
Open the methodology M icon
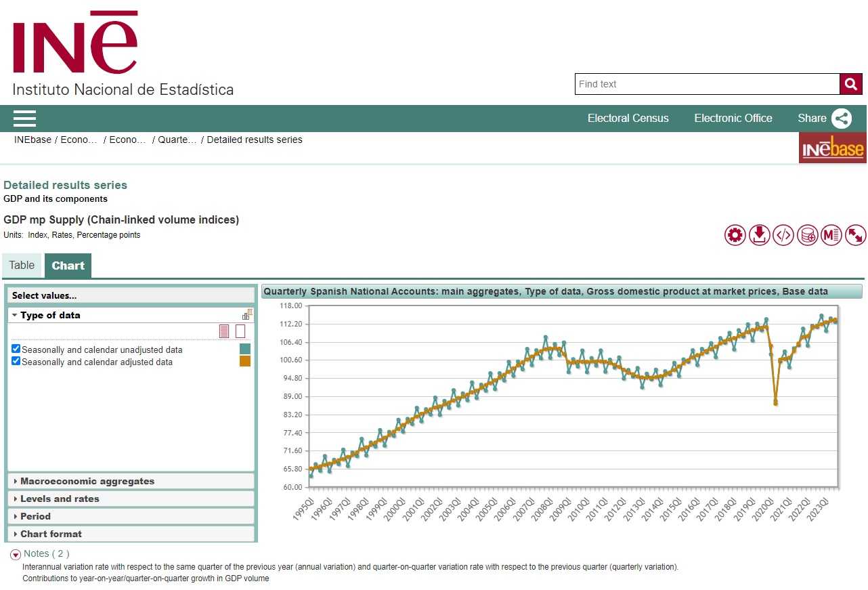[831, 235]
